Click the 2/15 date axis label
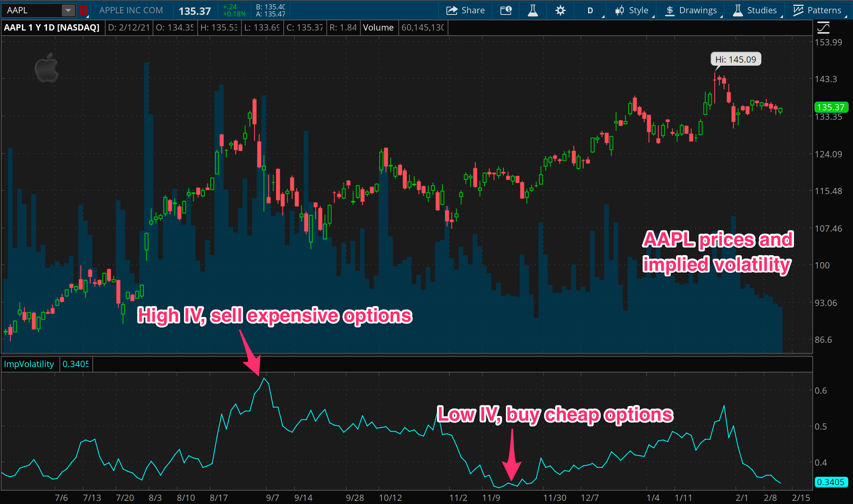853x504 pixels. [x=801, y=497]
